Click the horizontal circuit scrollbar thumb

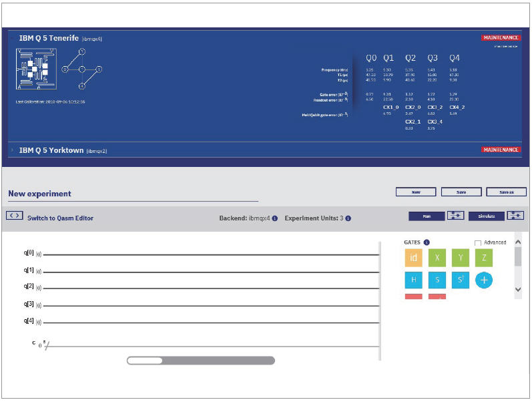click(x=146, y=361)
